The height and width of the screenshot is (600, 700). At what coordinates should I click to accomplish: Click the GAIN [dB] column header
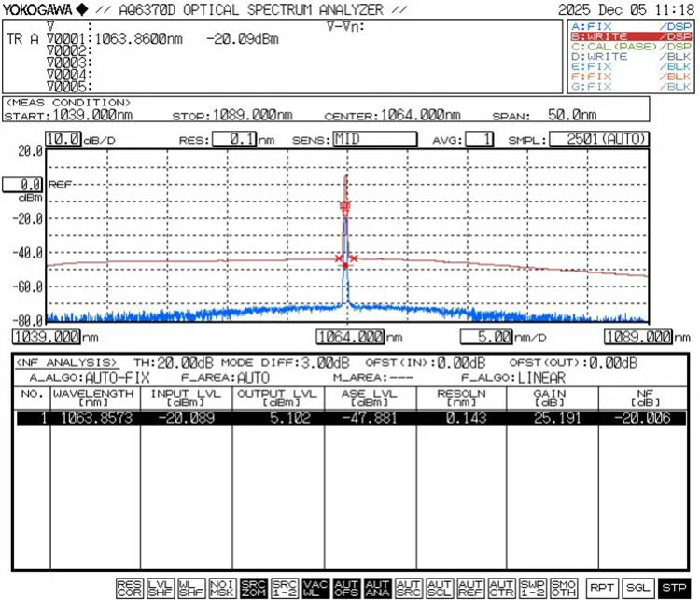pyautogui.click(x=553, y=398)
